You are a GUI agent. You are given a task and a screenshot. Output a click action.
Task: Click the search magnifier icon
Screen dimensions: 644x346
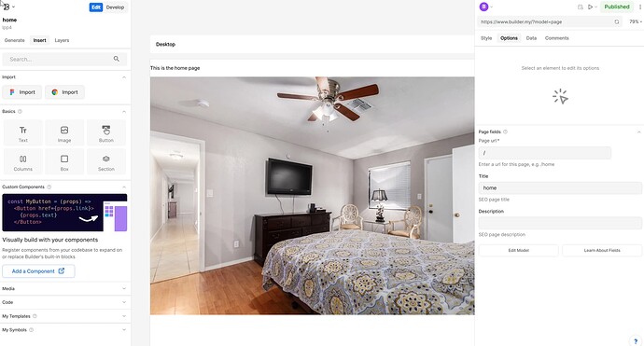pyautogui.click(x=117, y=59)
